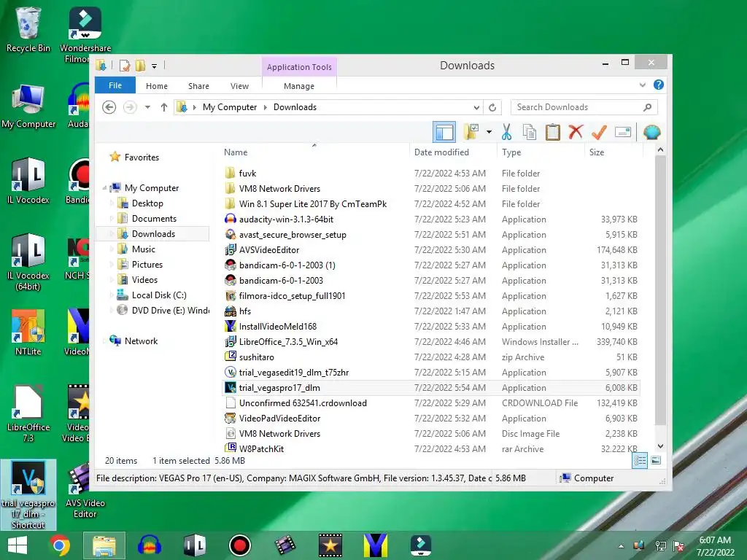Select Favorites in navigation pane
The image size is (747, 560).
tap(142, 157)
